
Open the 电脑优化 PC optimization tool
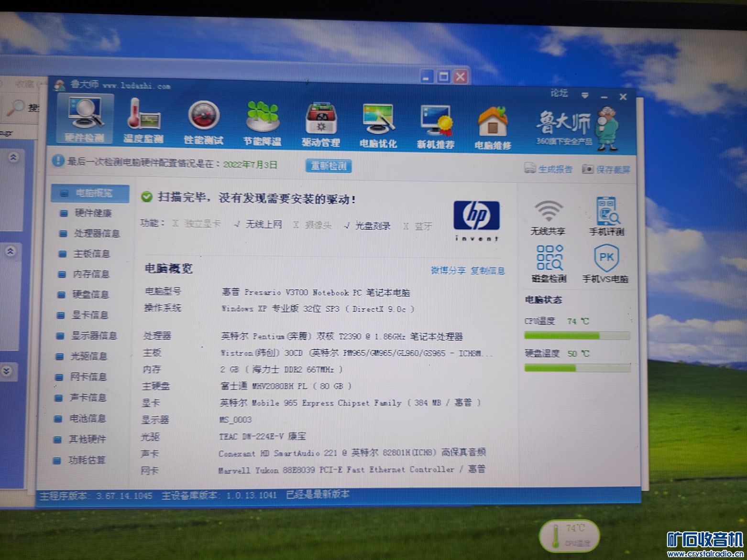tap(378, 126)
